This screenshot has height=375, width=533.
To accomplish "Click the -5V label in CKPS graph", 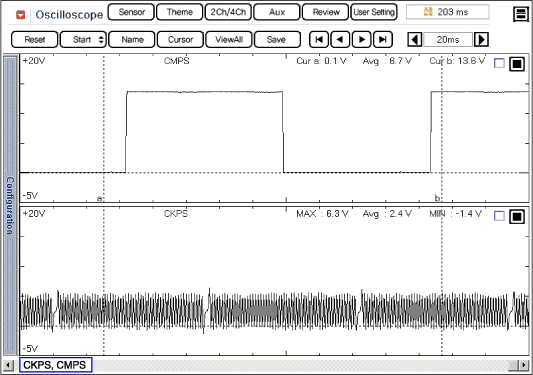I will (x=30, y=348).
